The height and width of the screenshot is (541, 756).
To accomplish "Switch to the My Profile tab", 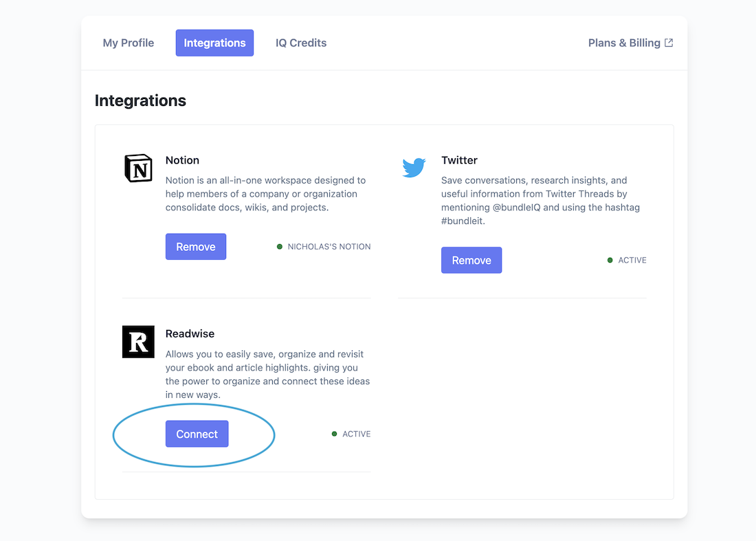I will tap(129, 43).
